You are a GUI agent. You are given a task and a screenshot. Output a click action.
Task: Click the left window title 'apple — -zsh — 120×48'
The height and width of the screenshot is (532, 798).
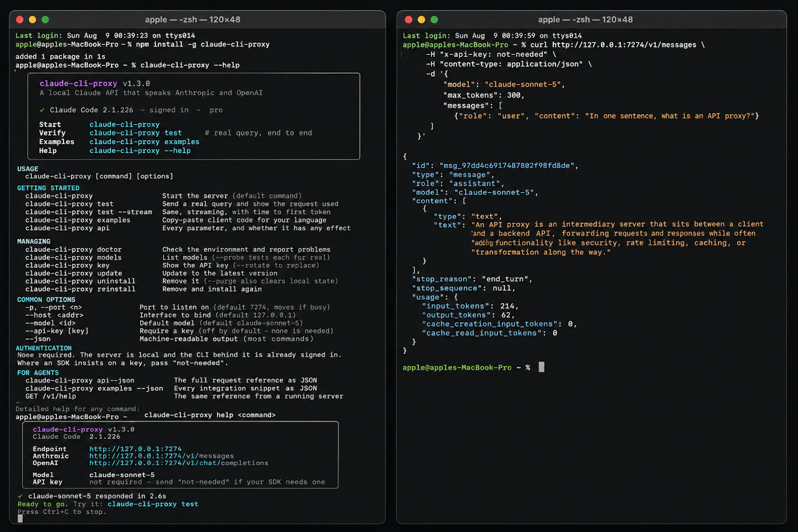(193, 19)
